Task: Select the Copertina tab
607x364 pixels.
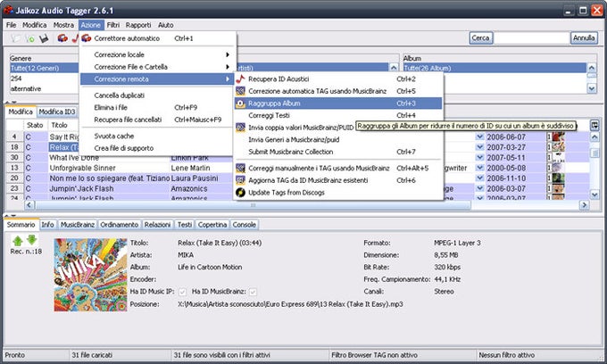Action: pyautogui.click(x=212, y=225)
